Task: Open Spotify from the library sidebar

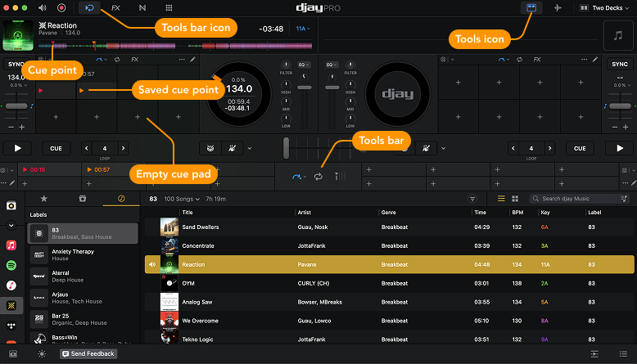Action: coord(11,265)
